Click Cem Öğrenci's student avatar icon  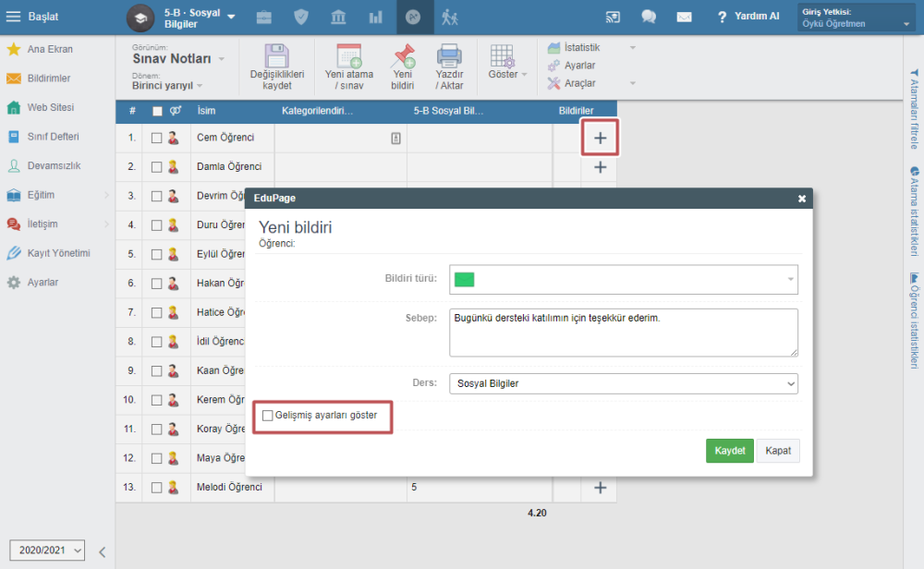coord(174,138)
